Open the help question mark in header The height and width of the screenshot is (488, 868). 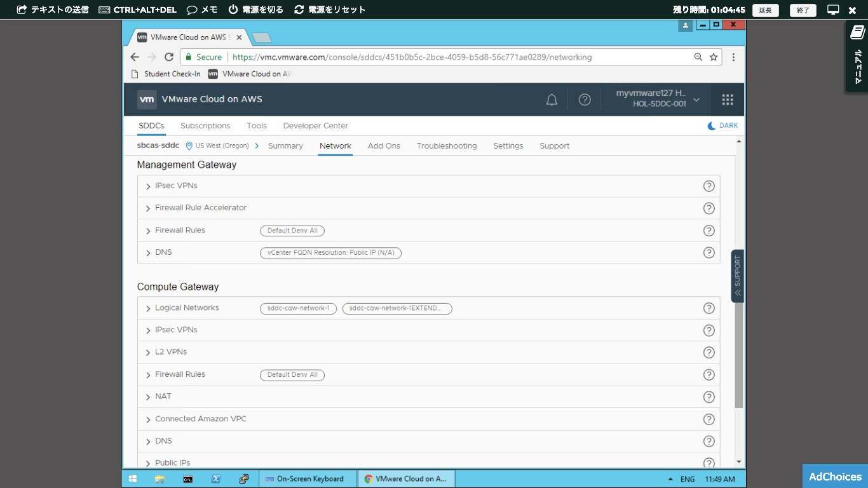pos(585,100)
